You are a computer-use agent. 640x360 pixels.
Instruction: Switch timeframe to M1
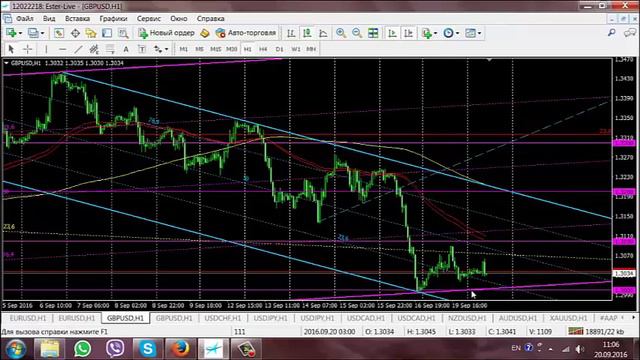(x=184, y=49)
